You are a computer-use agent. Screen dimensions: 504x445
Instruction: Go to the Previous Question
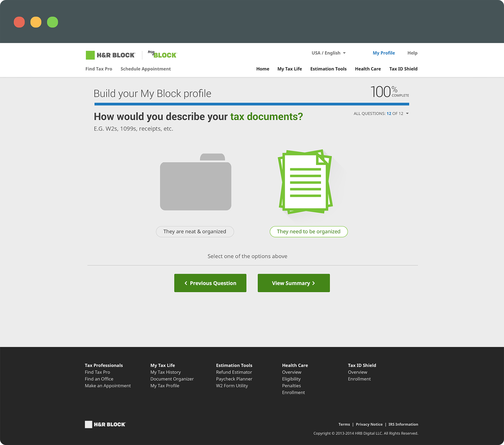click(x=210, y=283)
